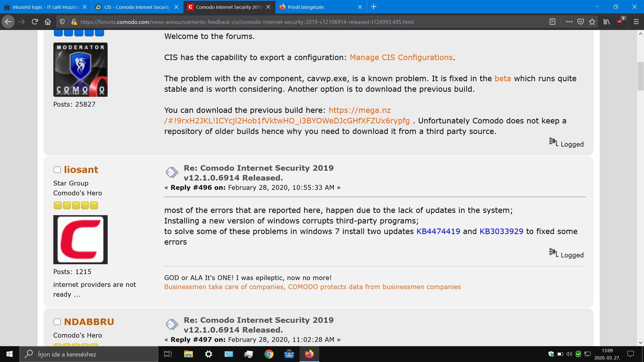644x362 pixels.
Task: Save page to Pocket
Action: point(581,22)
